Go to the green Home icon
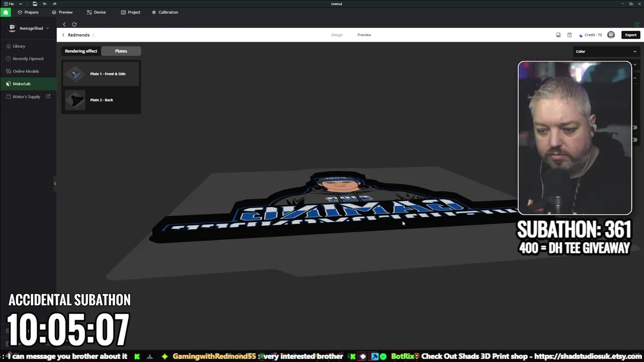This screenshot has height=362, width=644. click(x=6, y=12)
